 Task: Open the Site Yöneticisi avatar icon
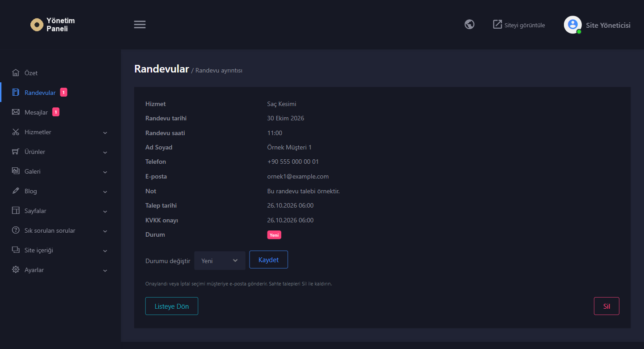572,25
